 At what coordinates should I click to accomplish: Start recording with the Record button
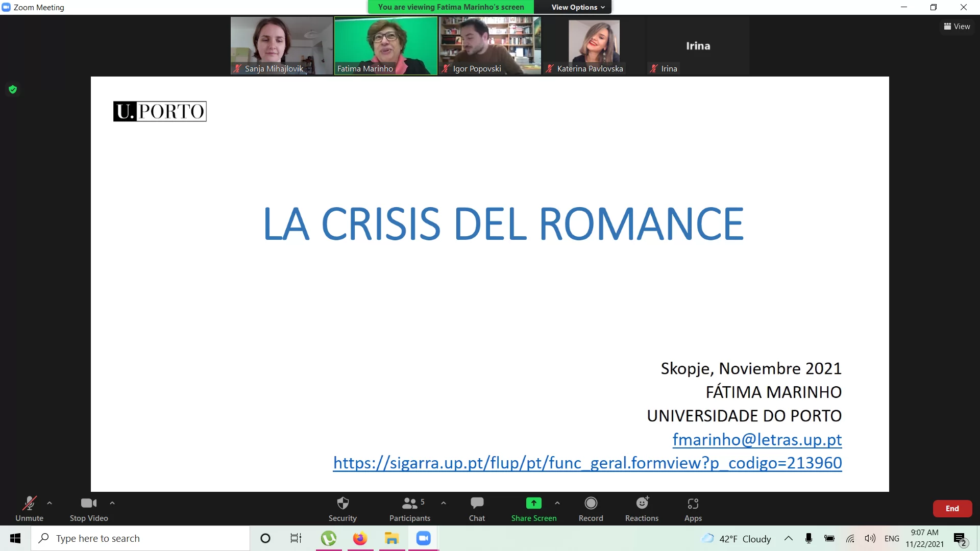click(591, 509)
